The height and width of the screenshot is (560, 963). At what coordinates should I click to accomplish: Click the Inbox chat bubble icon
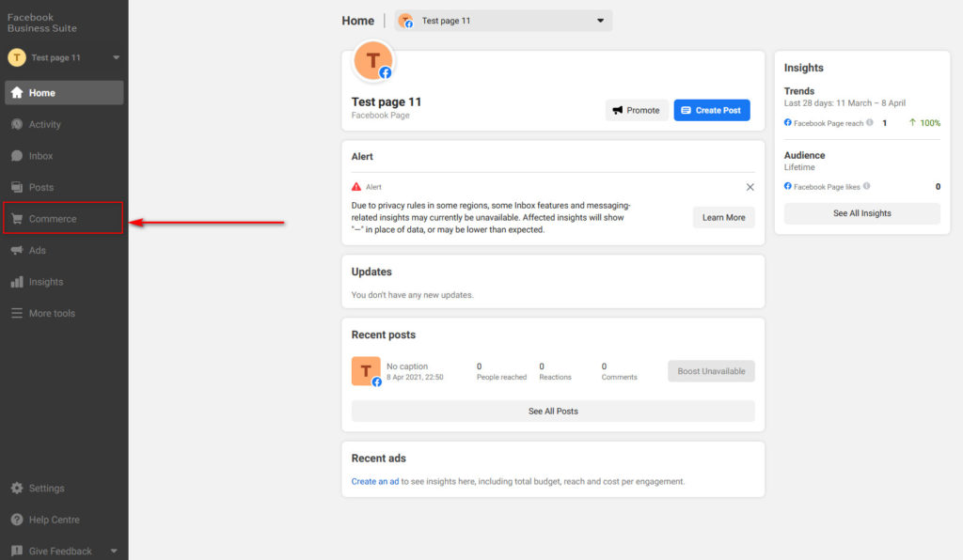pyautogui.click(x=17, y=156)
